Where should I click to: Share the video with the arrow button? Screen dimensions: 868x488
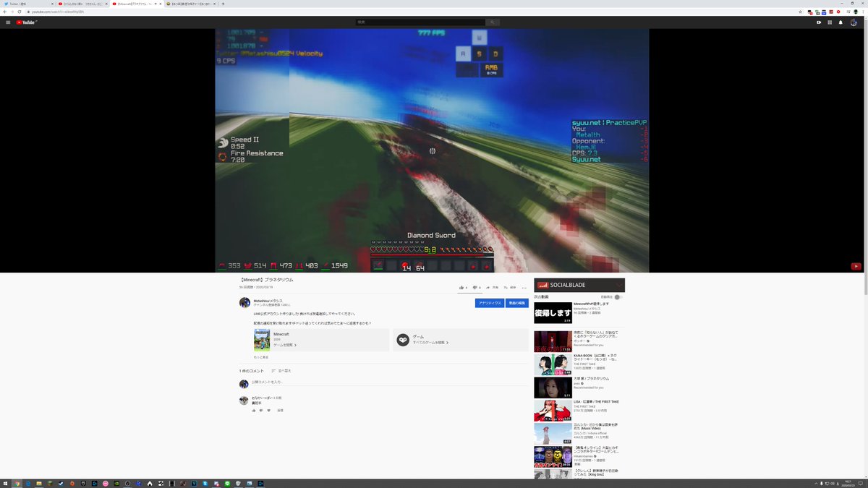pos(492,287)
